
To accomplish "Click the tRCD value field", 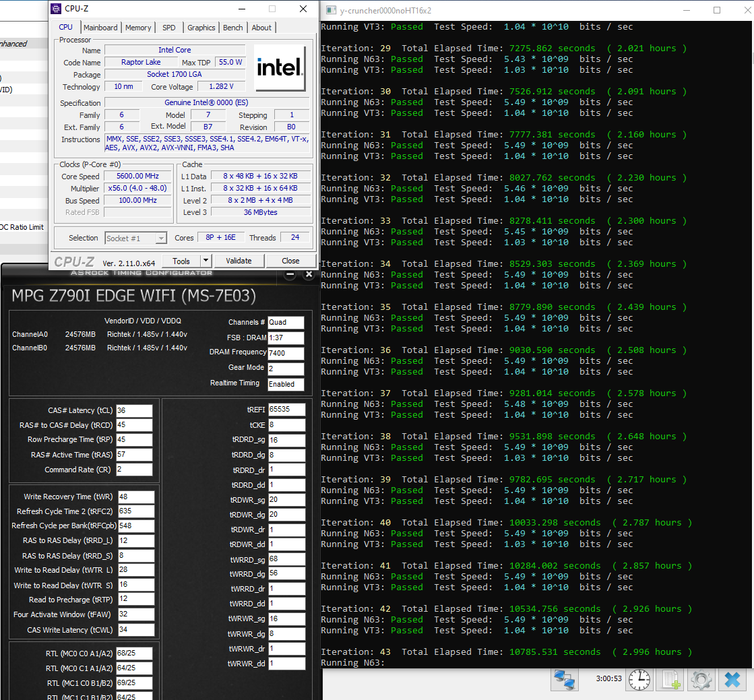I will pyautogui.click(x=134, y=425).
